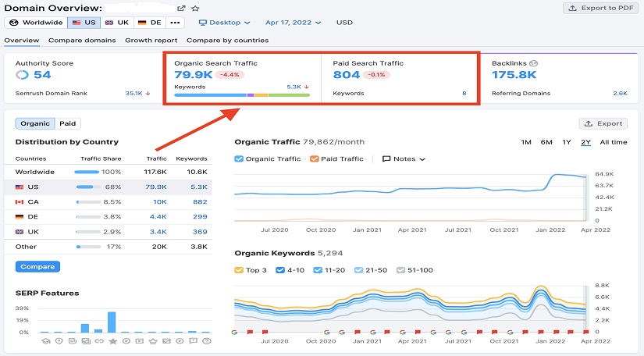Click the tallest SERP Features bar

point(112,322)
